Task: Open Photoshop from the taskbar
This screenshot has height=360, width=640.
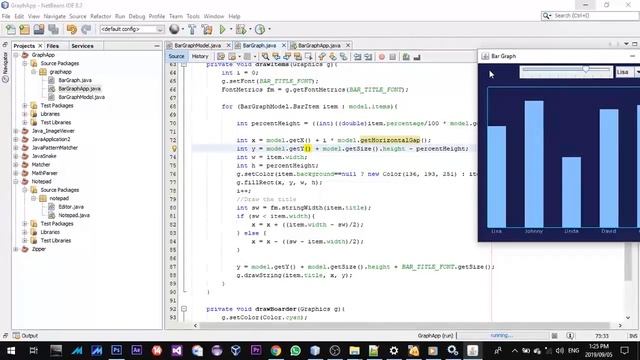Action: coord(116,350)
